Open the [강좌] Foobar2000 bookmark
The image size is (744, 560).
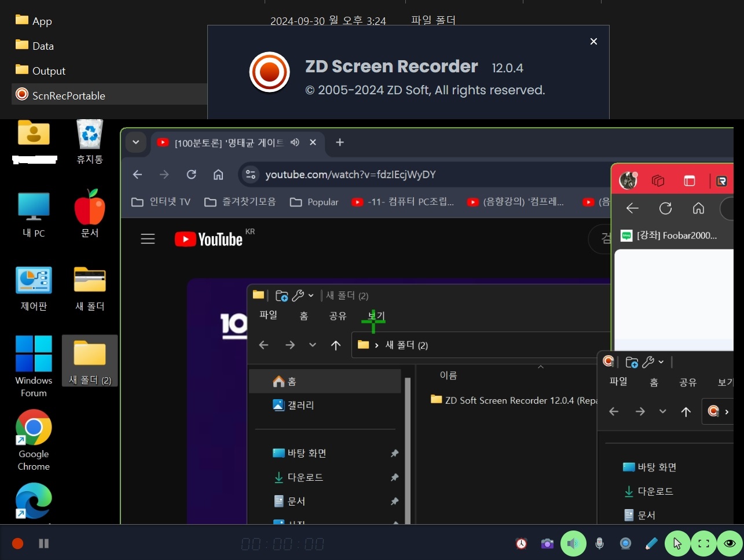[669, 235]
